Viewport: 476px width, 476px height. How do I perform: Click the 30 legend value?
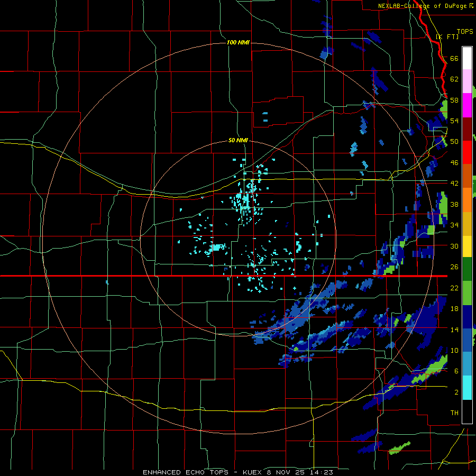[x=454, y=246]
